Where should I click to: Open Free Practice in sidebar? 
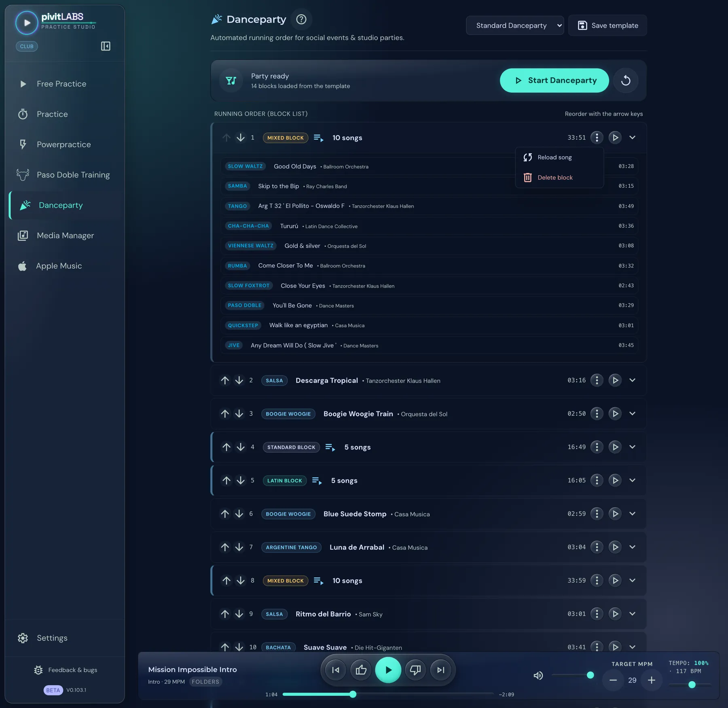coord(66,84)
